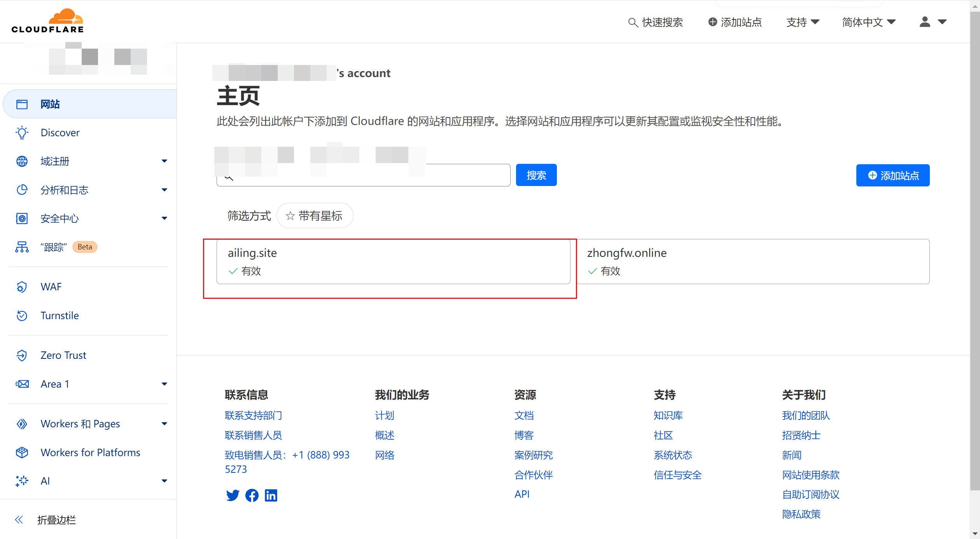Click the Workers 和 Pages diamond icon
This screenshot has width=980, height=539.
(x=22, y=424)
